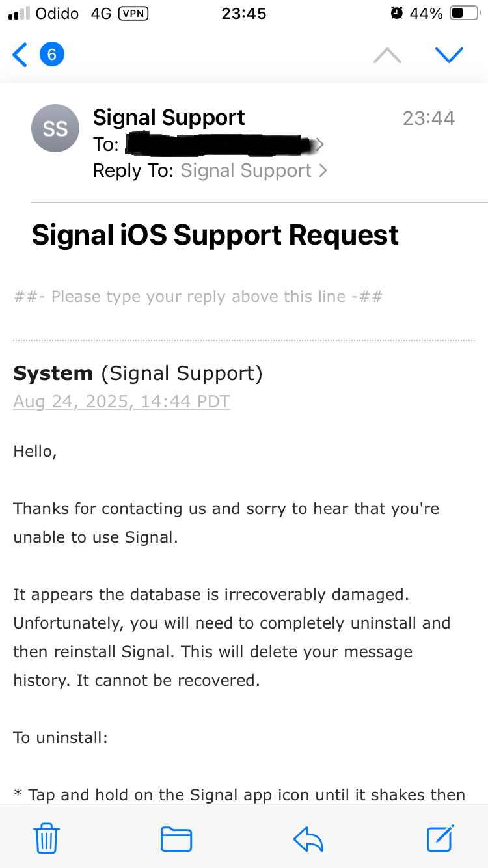Tap the VPN status indicator
The height and width of the screenshot is (868, 488).
coord(133,14)
